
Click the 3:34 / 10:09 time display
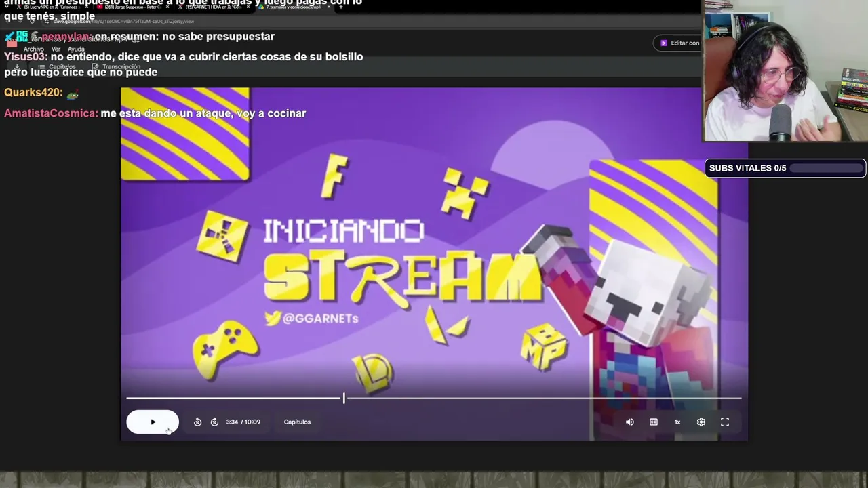point(243,422)
